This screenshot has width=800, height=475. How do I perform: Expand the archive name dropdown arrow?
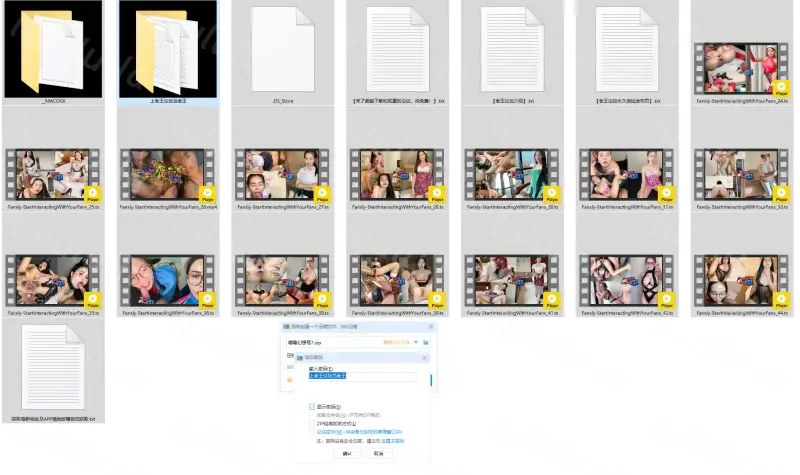point(416,342)
